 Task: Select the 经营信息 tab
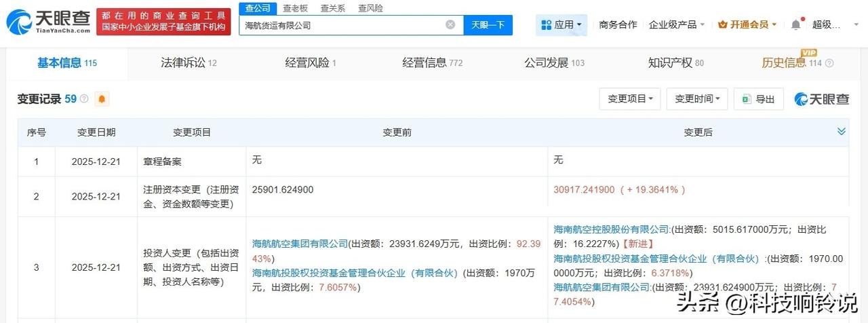433,63
